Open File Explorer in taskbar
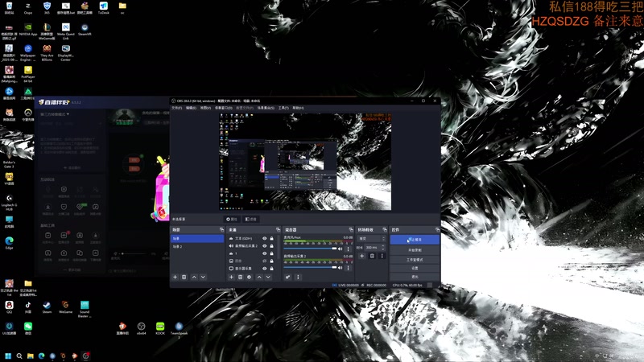This screenshot has height=362, width=644. 31,356
